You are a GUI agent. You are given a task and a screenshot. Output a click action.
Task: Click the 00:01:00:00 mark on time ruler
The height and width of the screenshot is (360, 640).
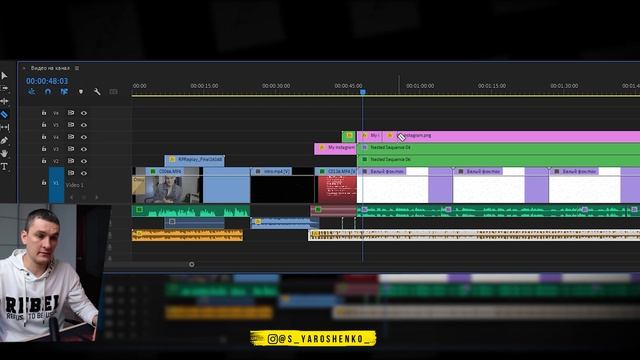(x=420, y=86)
